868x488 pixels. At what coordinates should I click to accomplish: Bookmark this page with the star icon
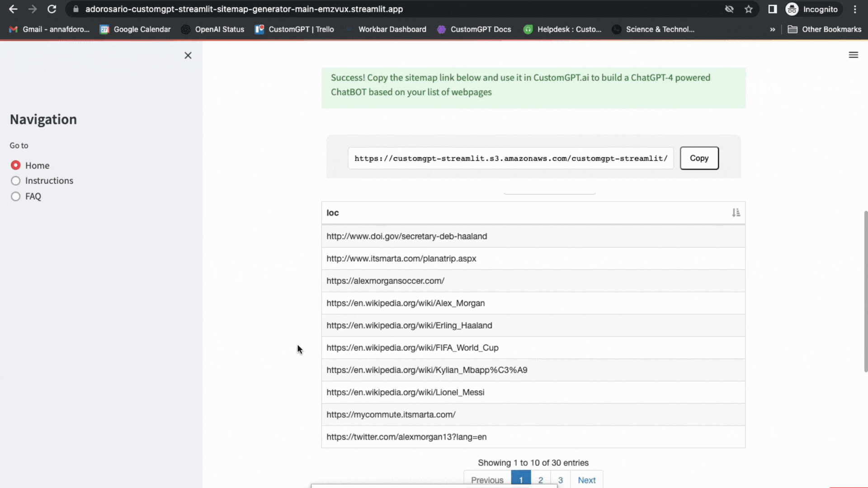click(749, 9)
